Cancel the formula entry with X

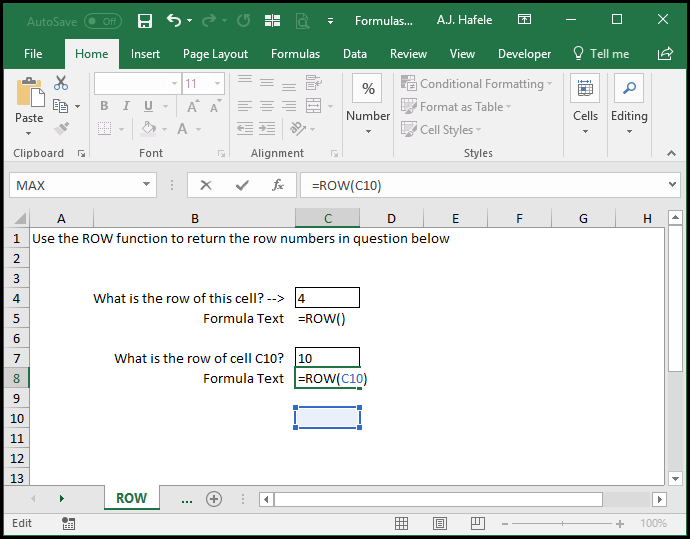point(206,185)
